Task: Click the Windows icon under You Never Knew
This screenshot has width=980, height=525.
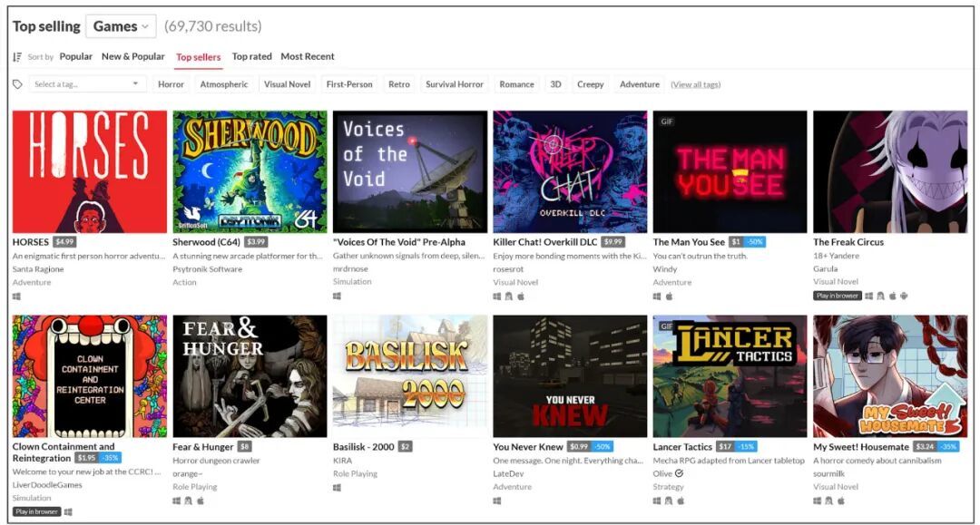Action: pyautogui.click(x=497, y=501)
